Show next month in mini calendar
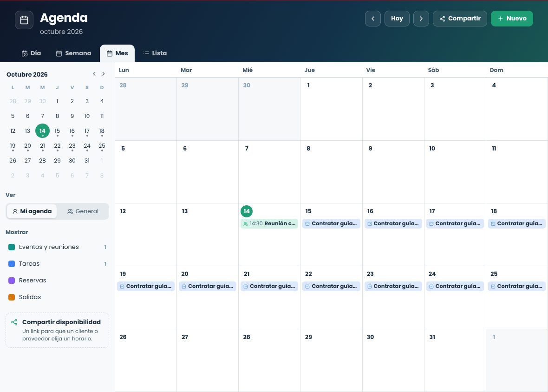The image size is (548, 392). 104,74
